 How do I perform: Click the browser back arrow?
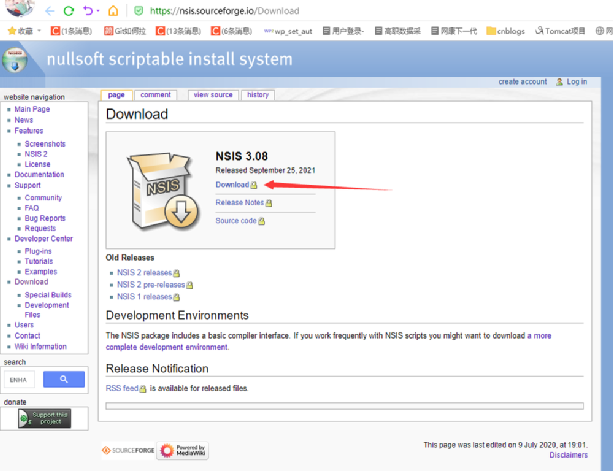point(49,11)
